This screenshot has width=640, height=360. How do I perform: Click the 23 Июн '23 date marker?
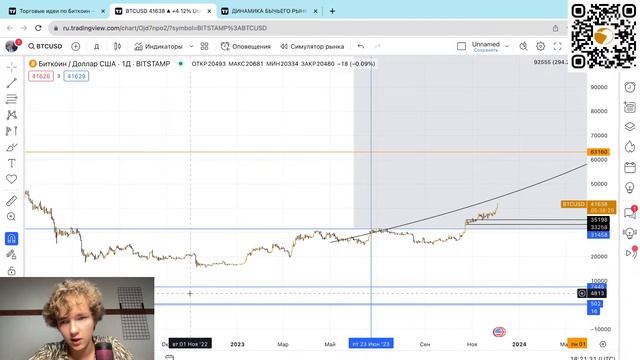point(371,344)
